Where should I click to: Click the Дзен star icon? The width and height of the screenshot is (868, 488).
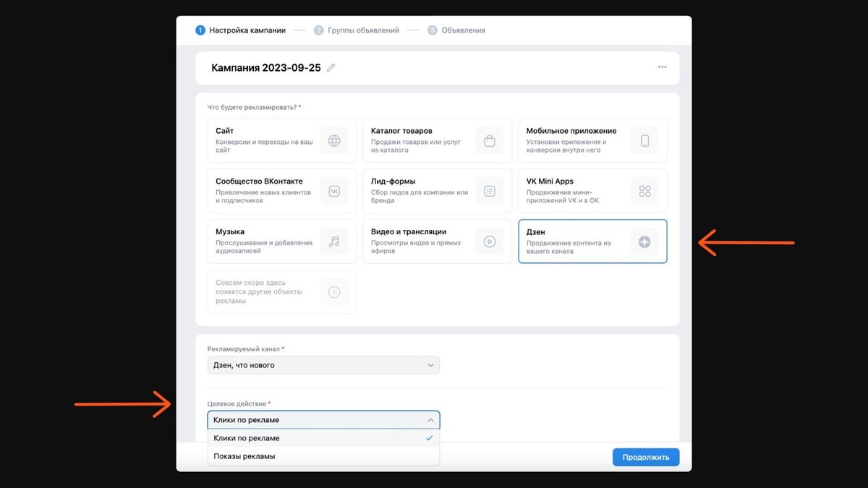(644, 241)
